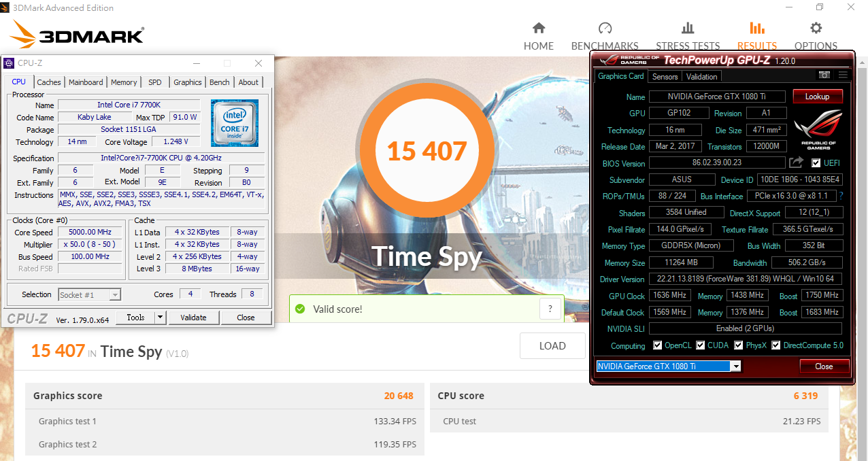Click the 15 407 score circle
Viewport: 868px width, 461px height.
click(x=427, y=151)
